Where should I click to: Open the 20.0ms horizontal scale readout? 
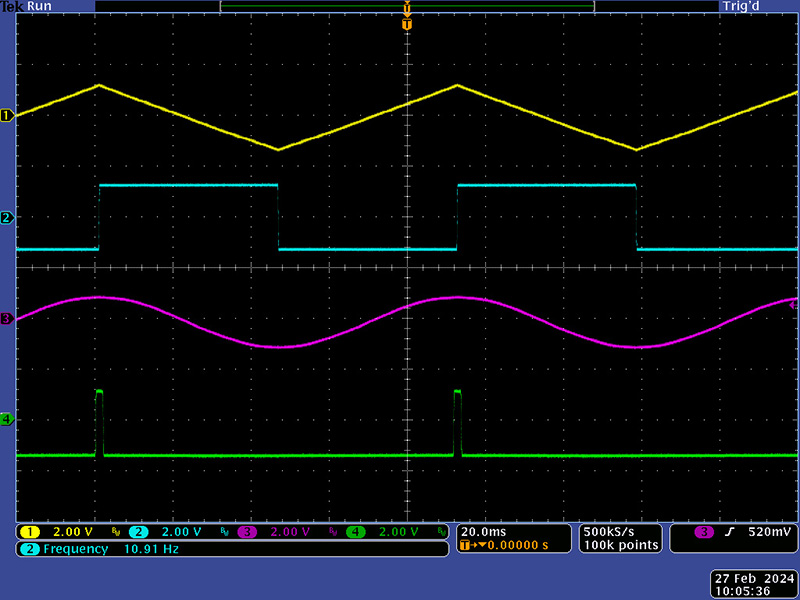(x=483, y=531)
